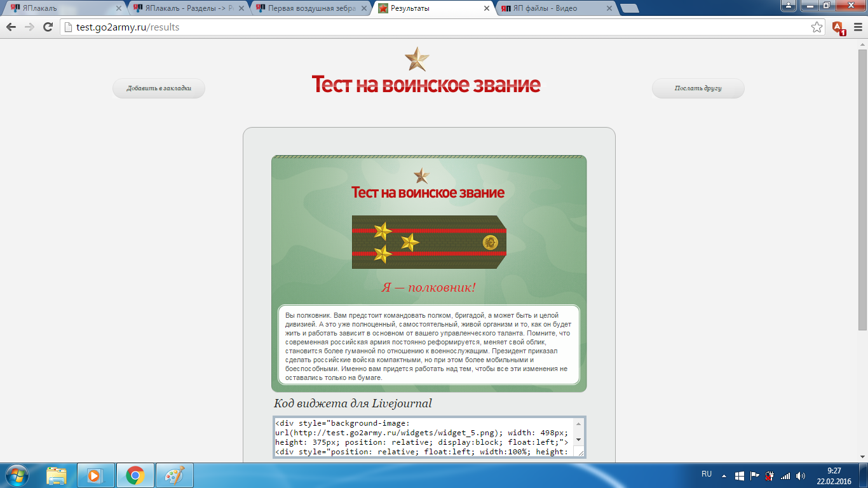The width and height of the screenshot is (868, 488).
Task: Click the volume speaker tray icon
Action: 800,475
